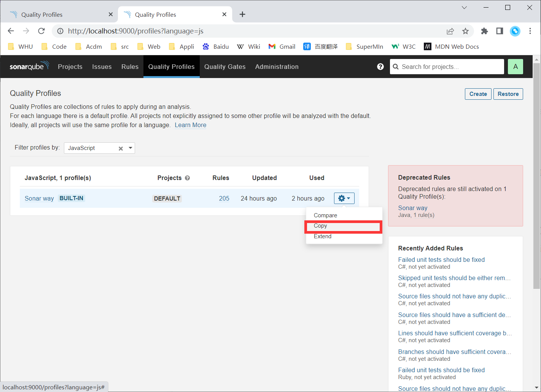Go to the Quality Gates nav item
Screen dimensions: 541x392
[x=225, y=67]
